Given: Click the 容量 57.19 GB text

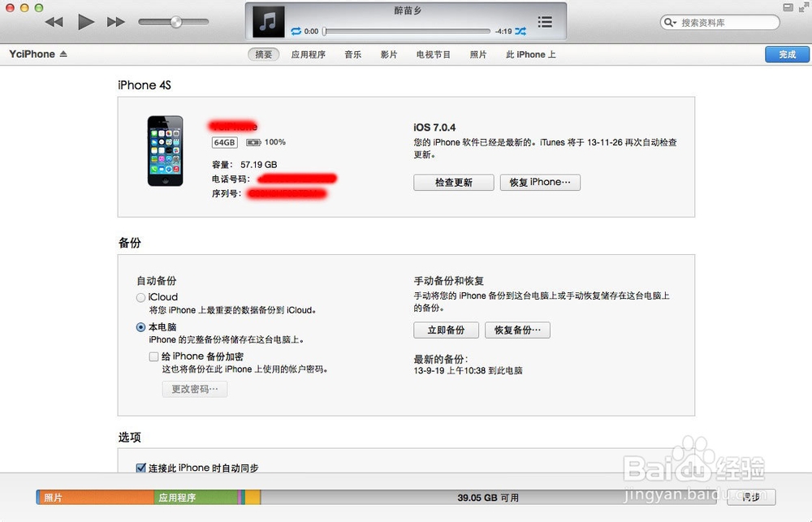Looking at the screenshot, I should [x=244, y=165].
